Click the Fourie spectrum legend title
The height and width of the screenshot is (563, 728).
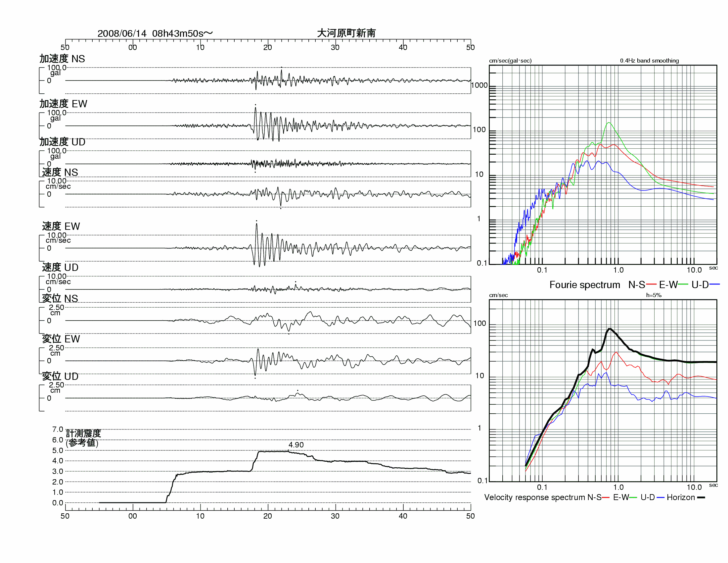point(585,284)
